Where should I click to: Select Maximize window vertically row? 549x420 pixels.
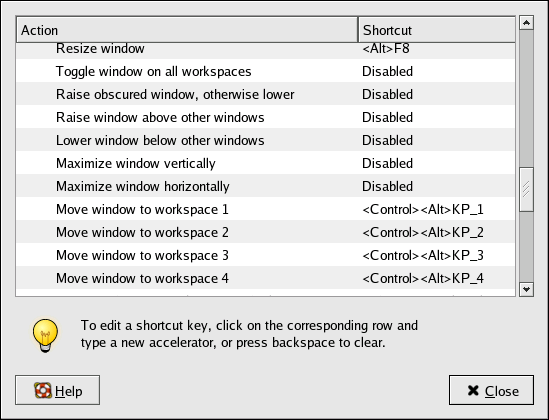265,163
